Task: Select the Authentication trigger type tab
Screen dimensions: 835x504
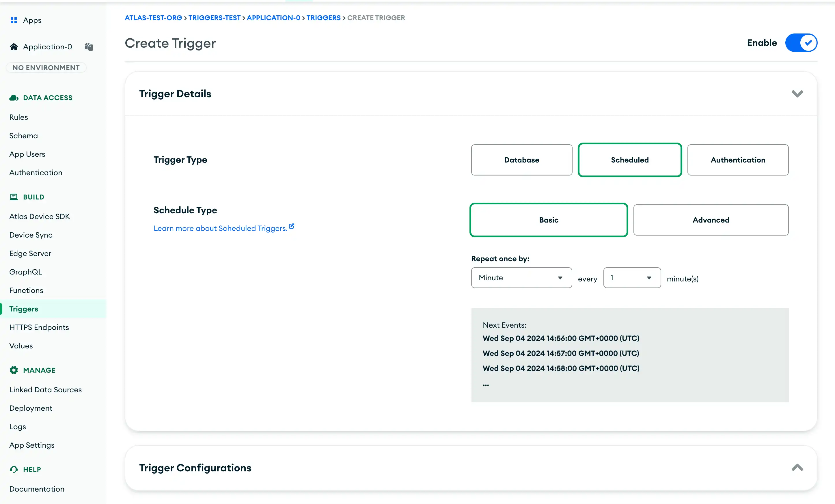Action: (x=738, y=159)
